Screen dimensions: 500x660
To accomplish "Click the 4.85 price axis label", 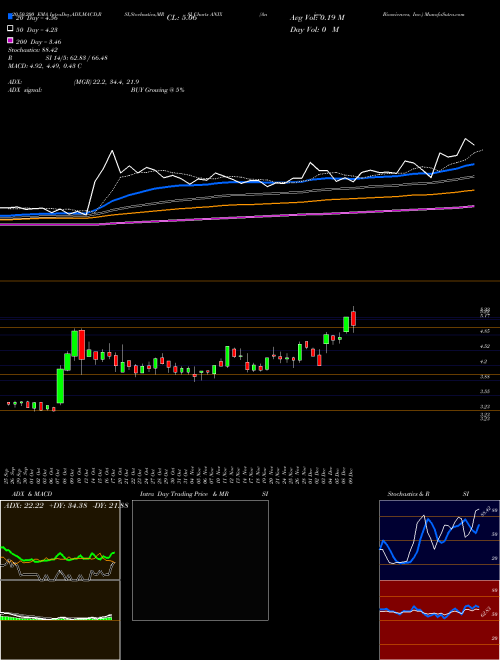I will click(485, 331).
